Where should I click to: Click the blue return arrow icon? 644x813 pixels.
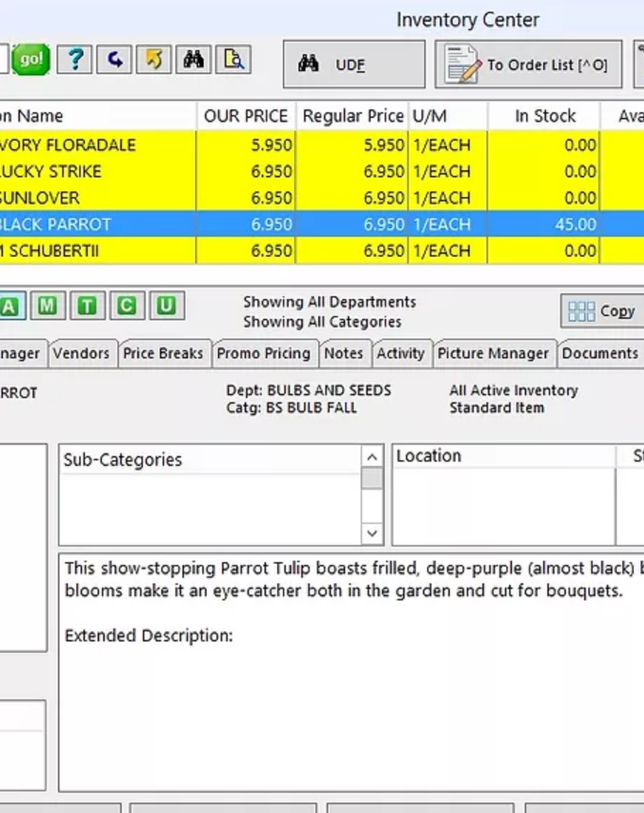coord(115,60)
